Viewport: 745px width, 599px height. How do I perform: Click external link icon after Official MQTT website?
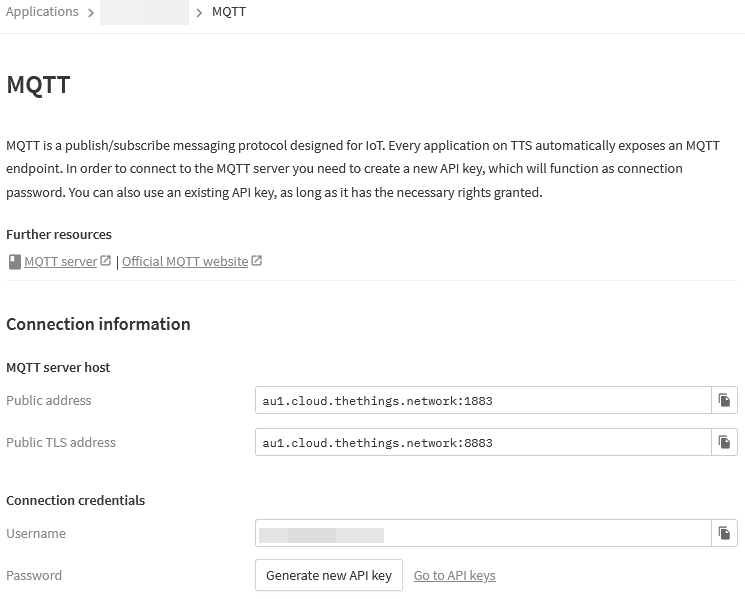coord(257,261)
